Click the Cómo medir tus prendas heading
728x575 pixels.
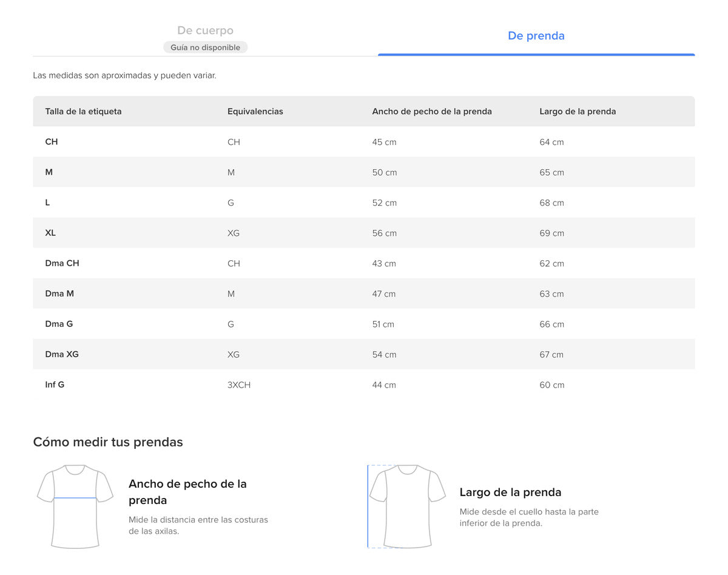(x=108, y=442)
